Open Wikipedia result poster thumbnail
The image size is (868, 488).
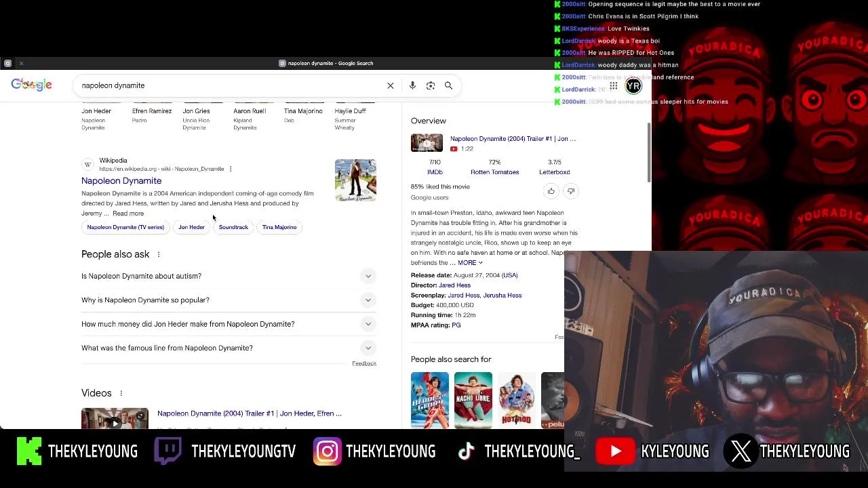tap(355, 180)
